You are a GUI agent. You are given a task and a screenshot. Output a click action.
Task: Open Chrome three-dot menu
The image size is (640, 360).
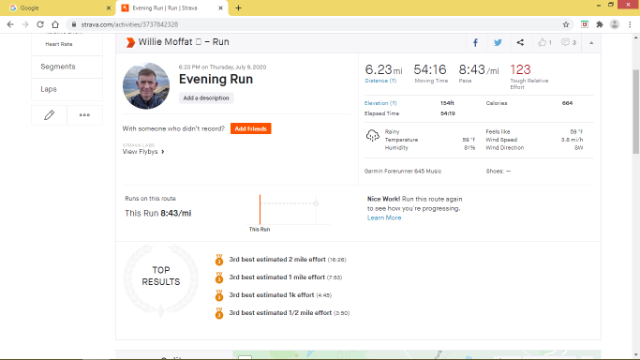[x=630, y=24]
